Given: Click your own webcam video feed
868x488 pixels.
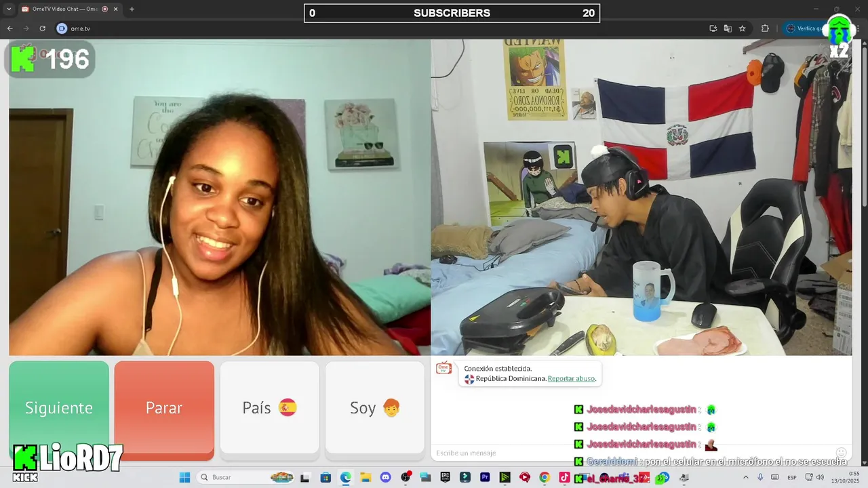Looking at the screenshot, I should tap(642, 197).
